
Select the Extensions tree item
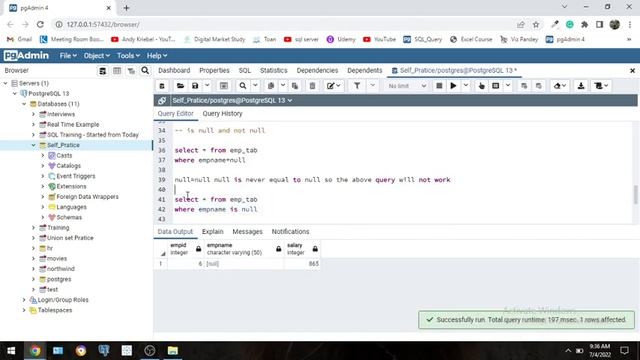[71, 186]
